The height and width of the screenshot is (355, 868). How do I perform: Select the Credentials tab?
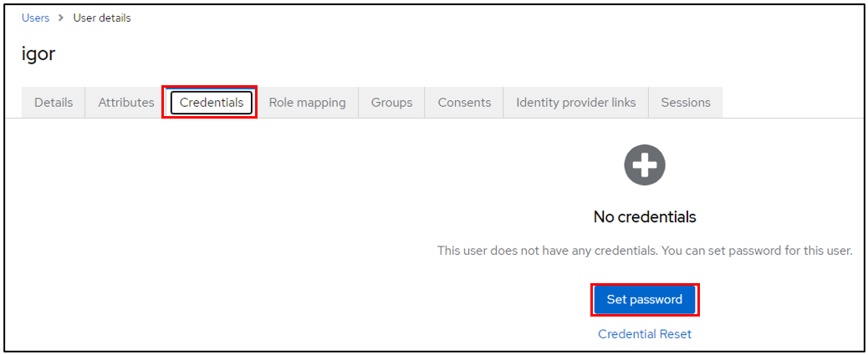(x=212, y=103)
